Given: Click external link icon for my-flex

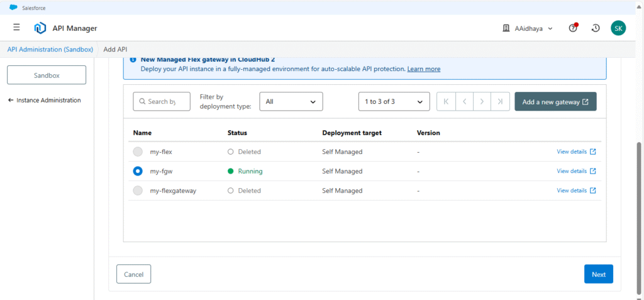Looking at the screenshot, I should (592, 152).
